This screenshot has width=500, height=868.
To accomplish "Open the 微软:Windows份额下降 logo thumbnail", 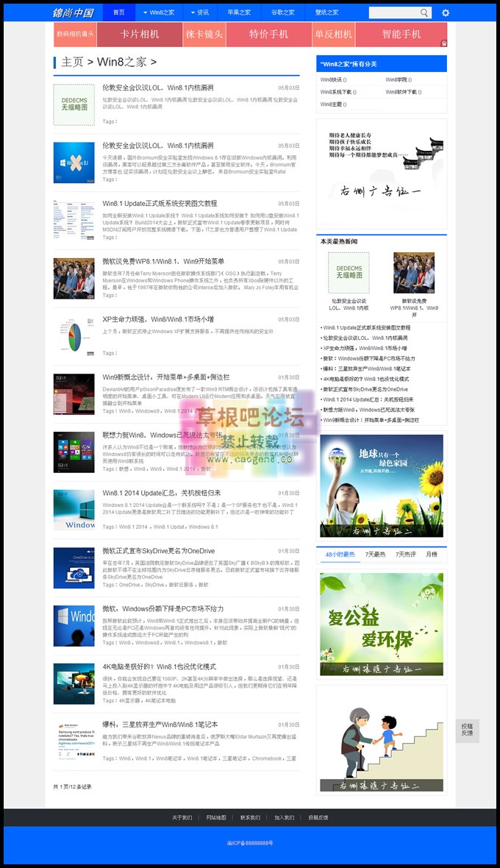I will (x=74, y=626).
